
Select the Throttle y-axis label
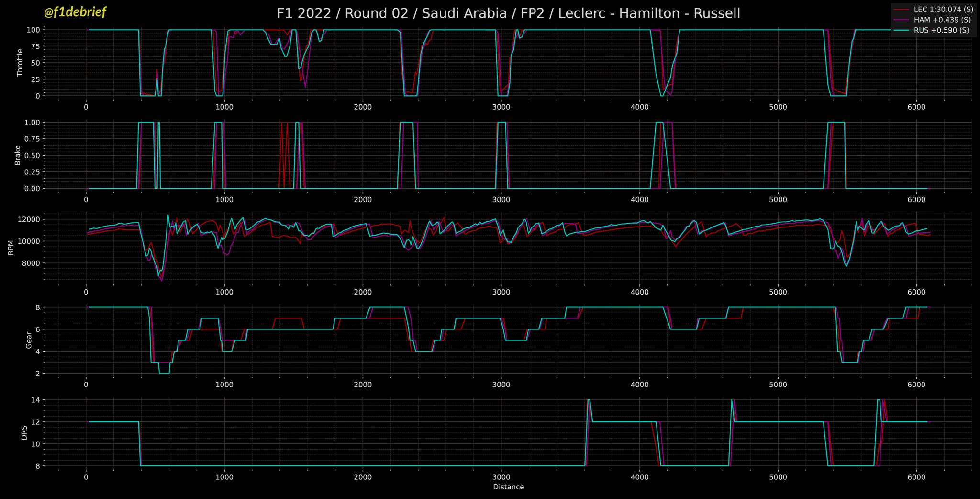[20, 63]
